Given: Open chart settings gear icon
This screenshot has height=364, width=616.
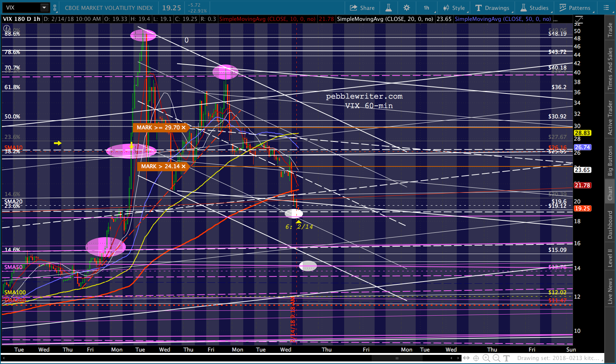Looking at the screenshot, I should pyautogui.click(x=407, y=8).
